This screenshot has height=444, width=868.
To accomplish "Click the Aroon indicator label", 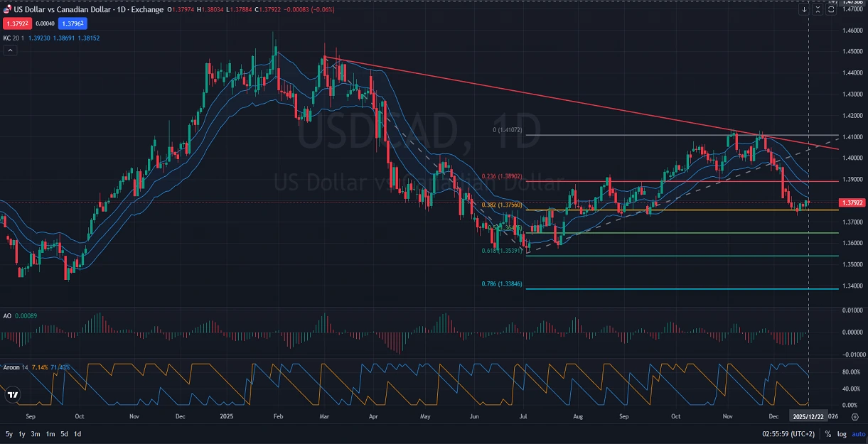I will click(11, 367).
